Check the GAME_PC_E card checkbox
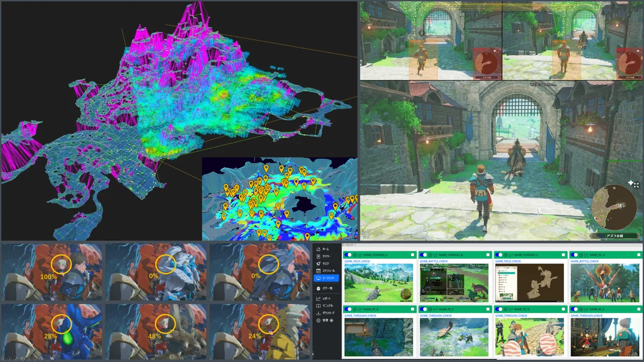Image resolution: width=644 pixels, height=362 pixels. (639, 309)
